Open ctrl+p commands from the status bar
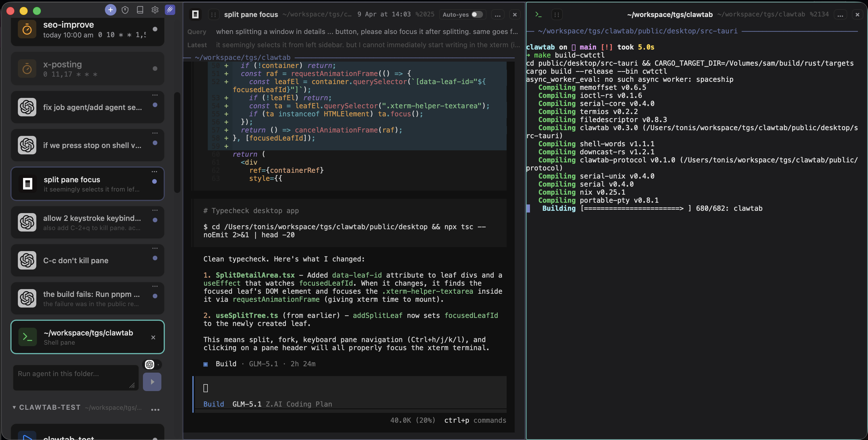The image size is (868, 440). point(475,420)
